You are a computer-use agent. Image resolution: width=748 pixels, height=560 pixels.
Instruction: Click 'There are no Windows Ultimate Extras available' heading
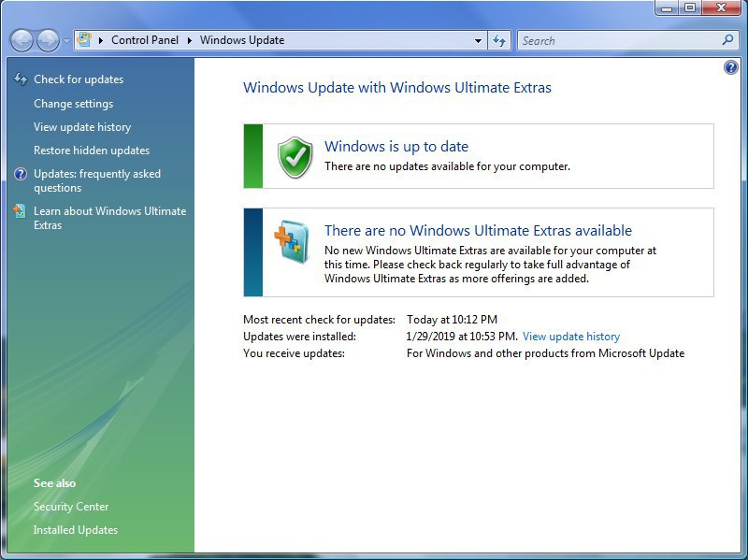[x=478, y=230]
